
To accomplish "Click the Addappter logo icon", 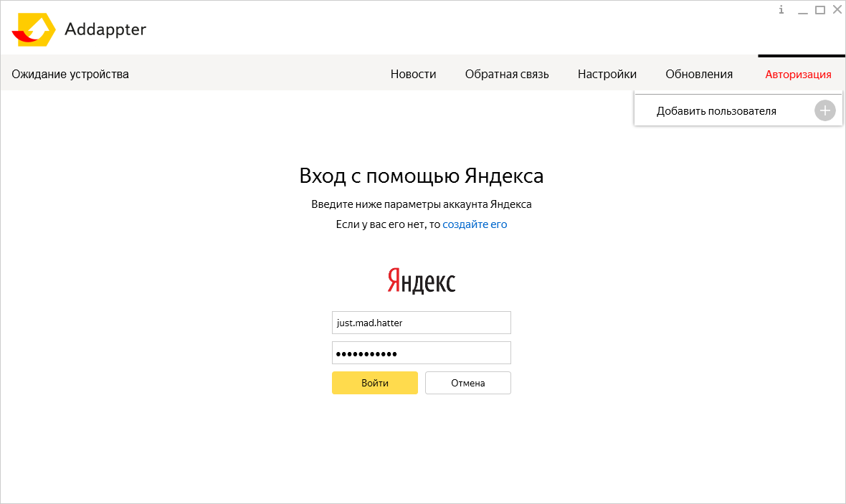I will pos(33,29).
